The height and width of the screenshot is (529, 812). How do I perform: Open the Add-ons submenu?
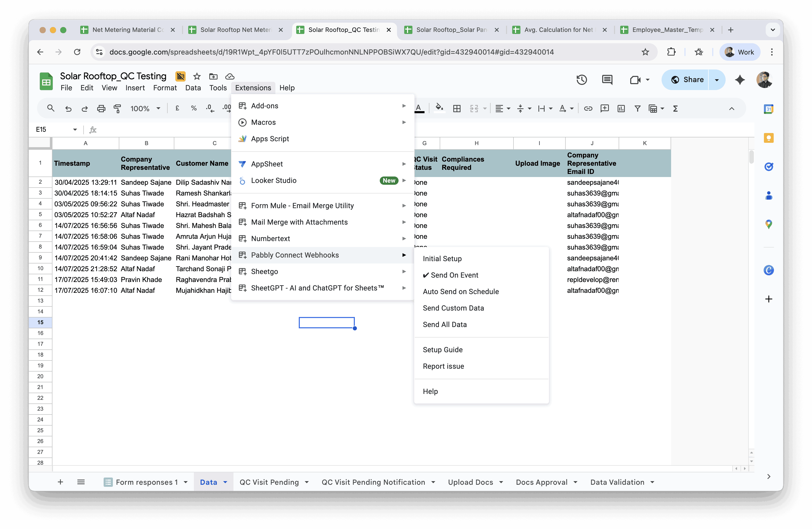coord(322,105)
